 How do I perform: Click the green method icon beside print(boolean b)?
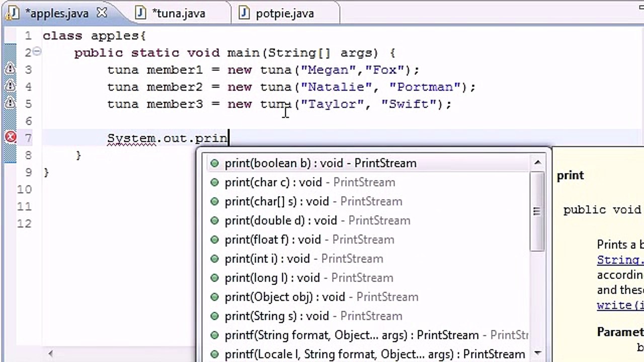215,163
